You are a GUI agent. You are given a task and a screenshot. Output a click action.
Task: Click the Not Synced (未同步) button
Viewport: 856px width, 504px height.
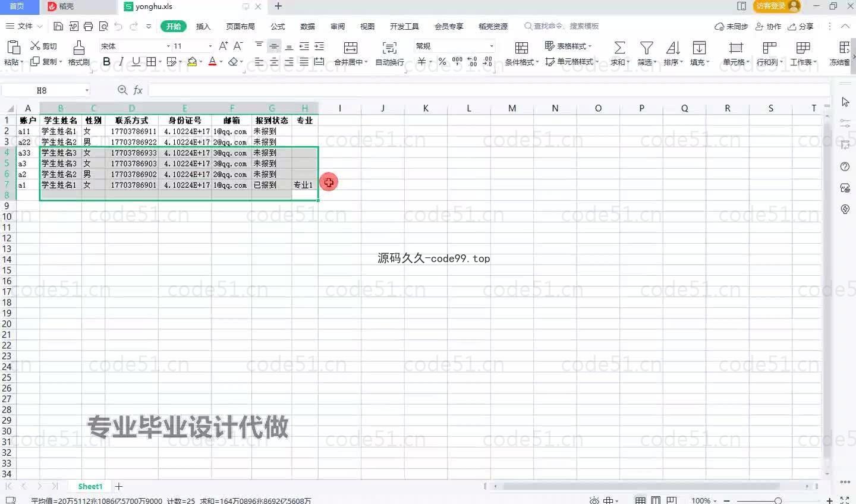(731, 26)
